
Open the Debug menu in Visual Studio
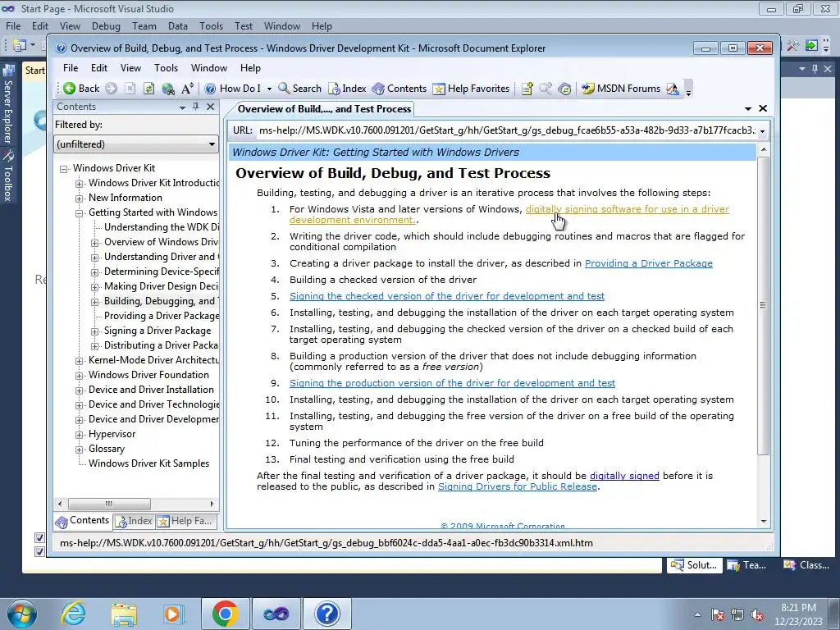coord(106,25)
